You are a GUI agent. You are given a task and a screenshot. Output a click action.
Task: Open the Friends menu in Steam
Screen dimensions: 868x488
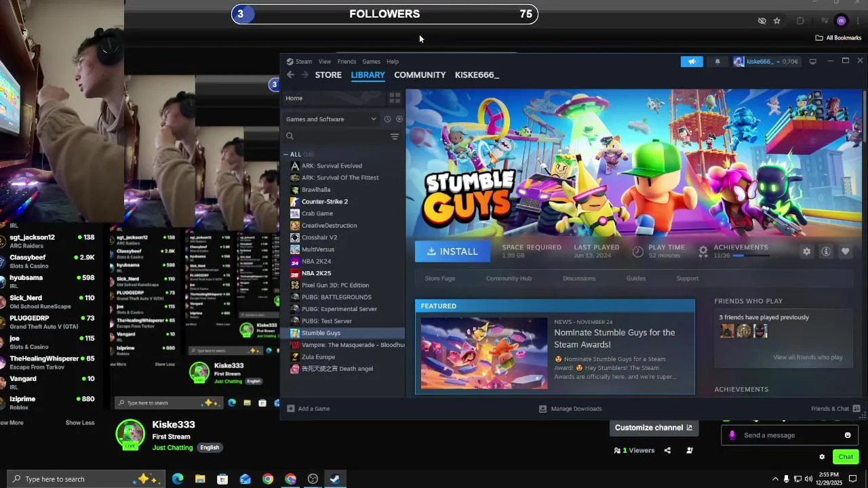pos(347,62)
